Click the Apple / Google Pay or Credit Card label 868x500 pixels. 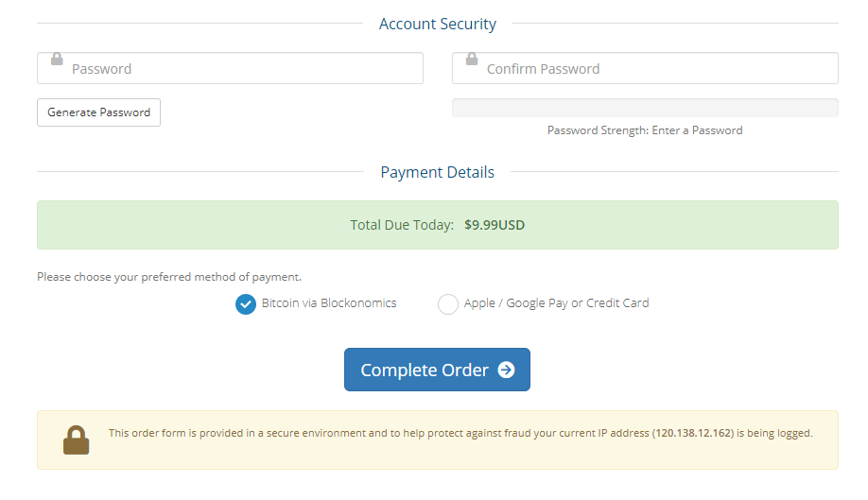[x=556, y=303]
